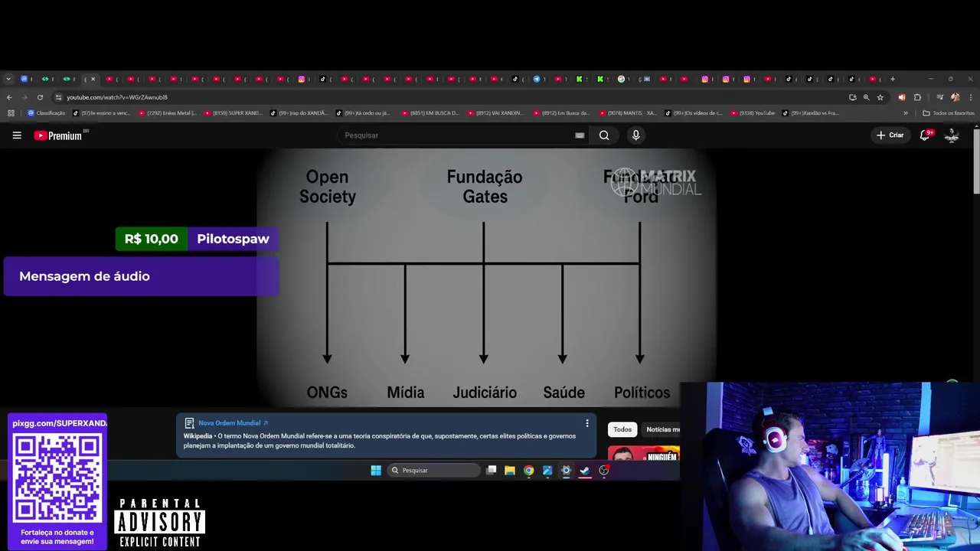Open Chrome three-dot menu
The height and width of the screenshot is (551, 980).
click(969, 97)
